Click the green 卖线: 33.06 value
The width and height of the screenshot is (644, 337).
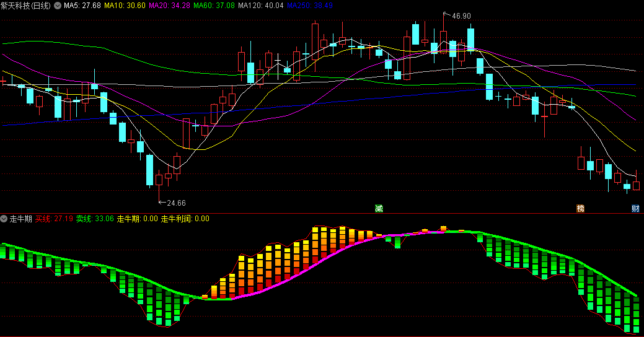pyautogui.click(x=95, y=219)
